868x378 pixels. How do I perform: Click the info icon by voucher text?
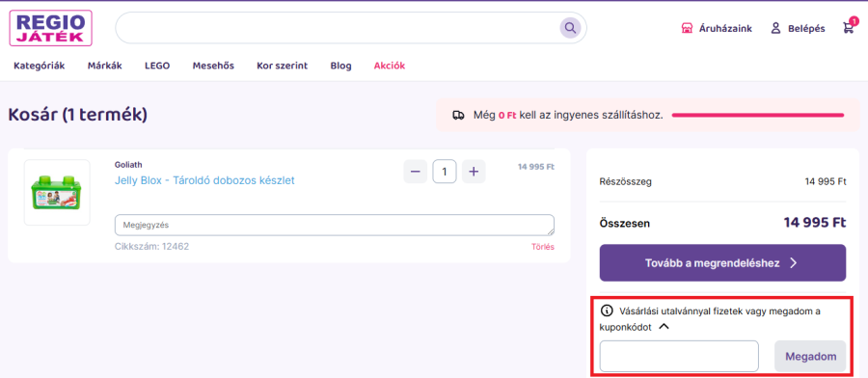[608, 310]
